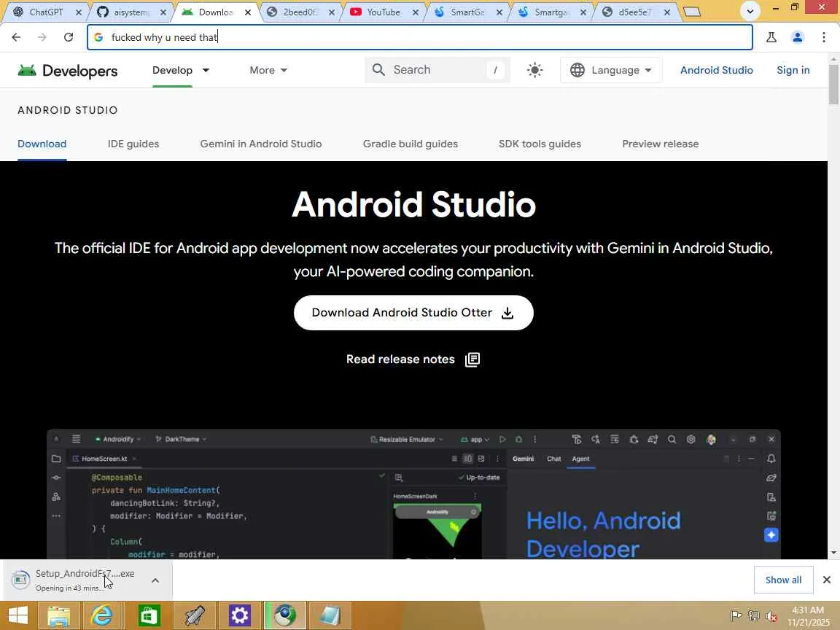Click the Action Center flag icon
840x630 pixels.
point(736,616)
